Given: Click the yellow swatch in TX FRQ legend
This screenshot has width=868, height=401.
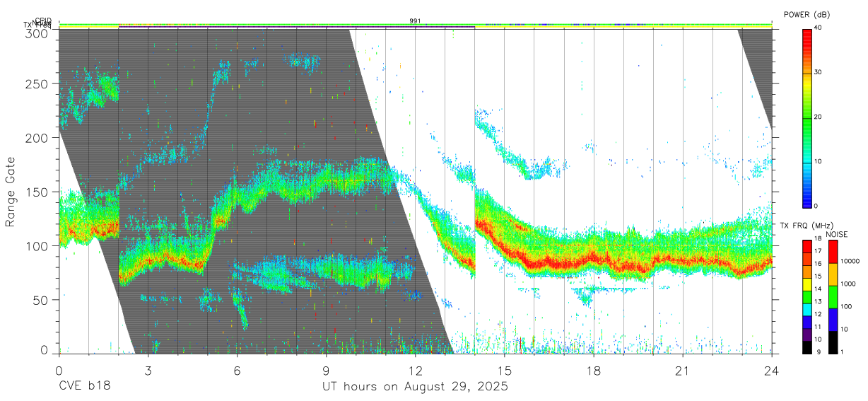Looking at the screenshot, I should (x=807, y=284).
